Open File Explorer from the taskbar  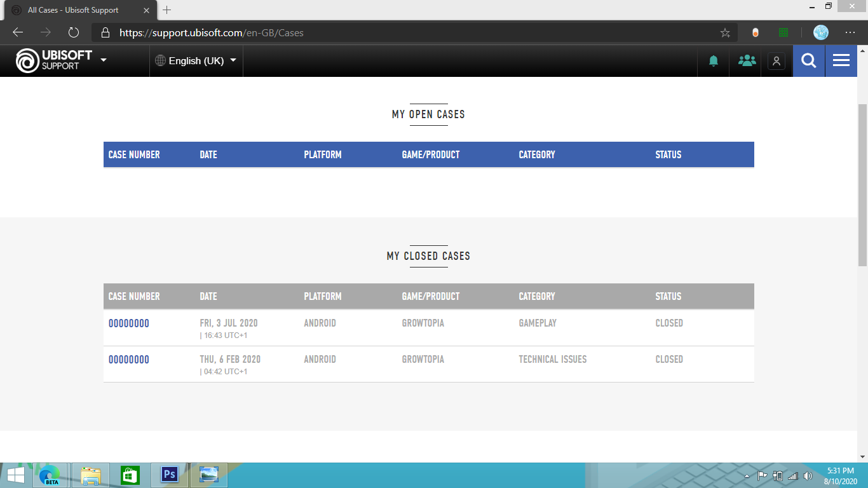pos(91,475)
